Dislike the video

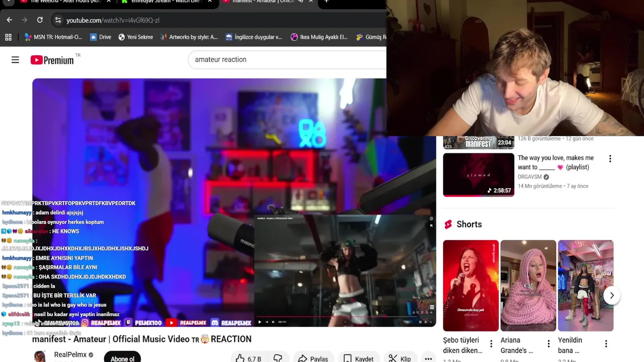coord(278,358)
